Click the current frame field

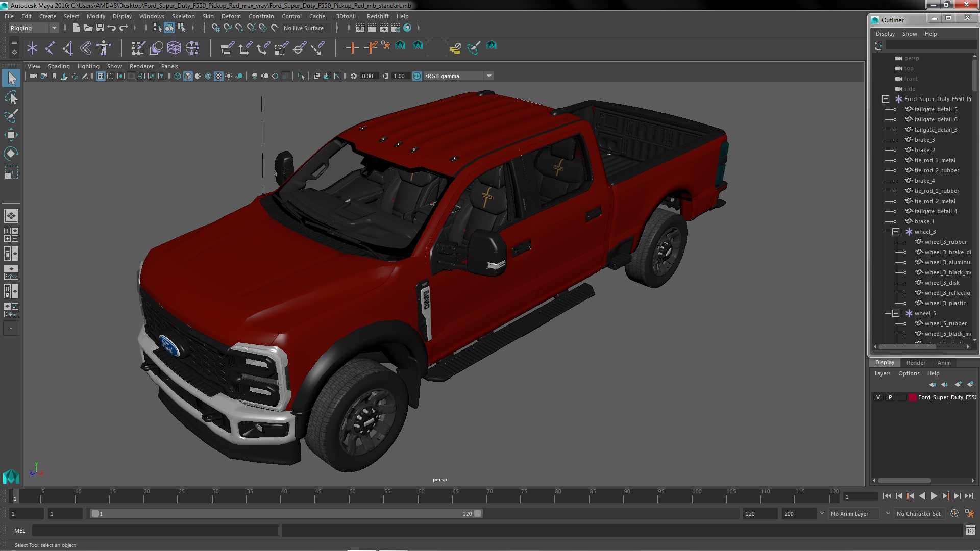point(860,497)
